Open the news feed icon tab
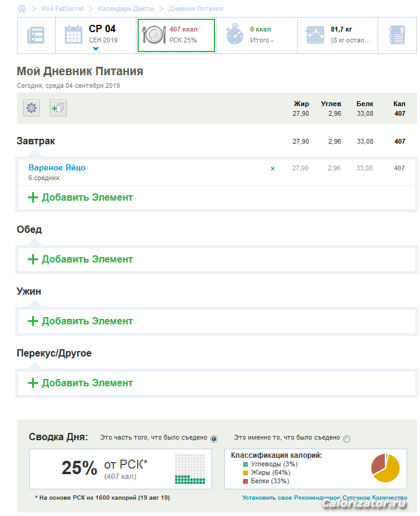420x516 pixels. tap(36, 35)
